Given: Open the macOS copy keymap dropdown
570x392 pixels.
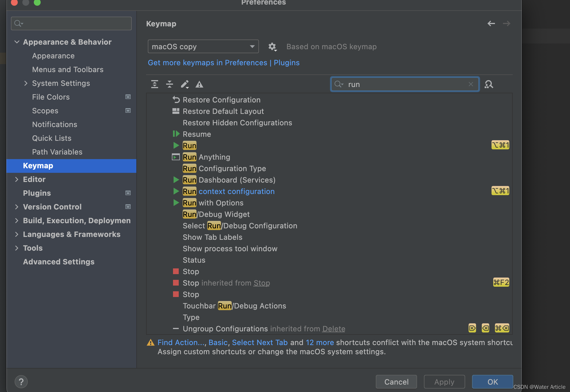Looking at the screenshot, I should 203,47.
